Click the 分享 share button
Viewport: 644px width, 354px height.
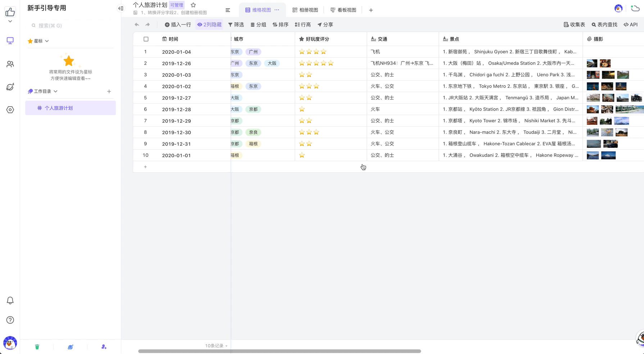pyautogui.click(x=325, y=24)
